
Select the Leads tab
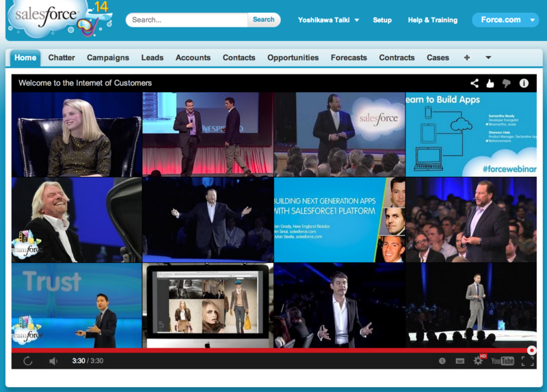(x=152, y=58)
